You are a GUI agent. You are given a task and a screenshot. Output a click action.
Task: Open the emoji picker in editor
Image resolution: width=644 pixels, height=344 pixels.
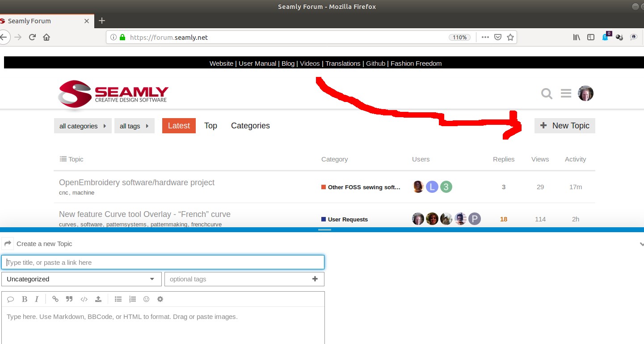coord(146,299)
